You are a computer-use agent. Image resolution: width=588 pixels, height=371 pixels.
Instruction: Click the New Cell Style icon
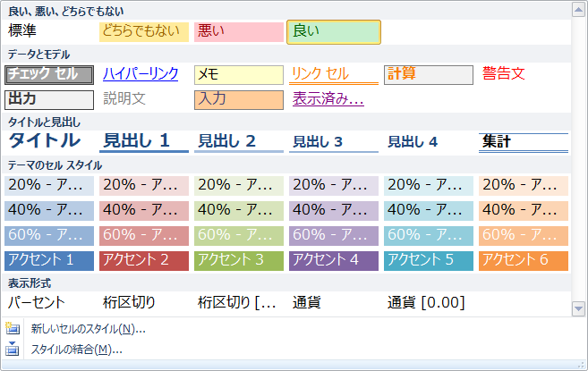coord(12,329)
